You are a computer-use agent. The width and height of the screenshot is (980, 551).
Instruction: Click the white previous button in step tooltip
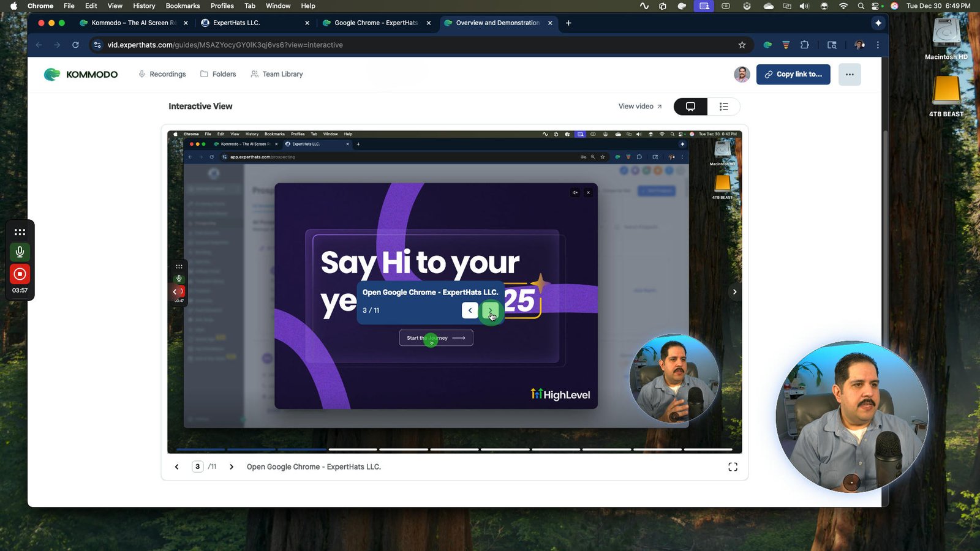470,310
